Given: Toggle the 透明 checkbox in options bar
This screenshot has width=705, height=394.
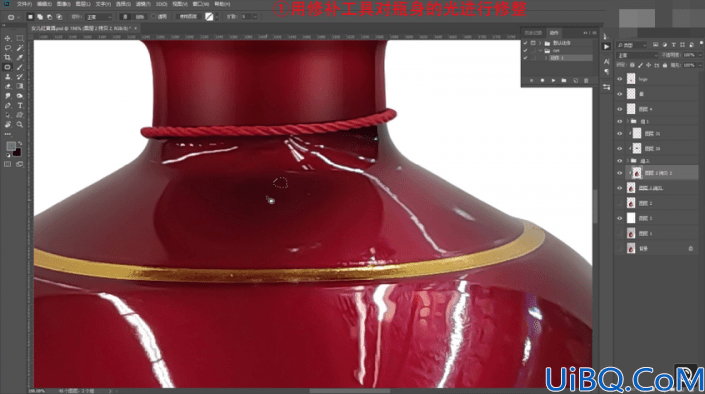Looking at the screenshot, I should pyautogui.click(x=153, y=17).
